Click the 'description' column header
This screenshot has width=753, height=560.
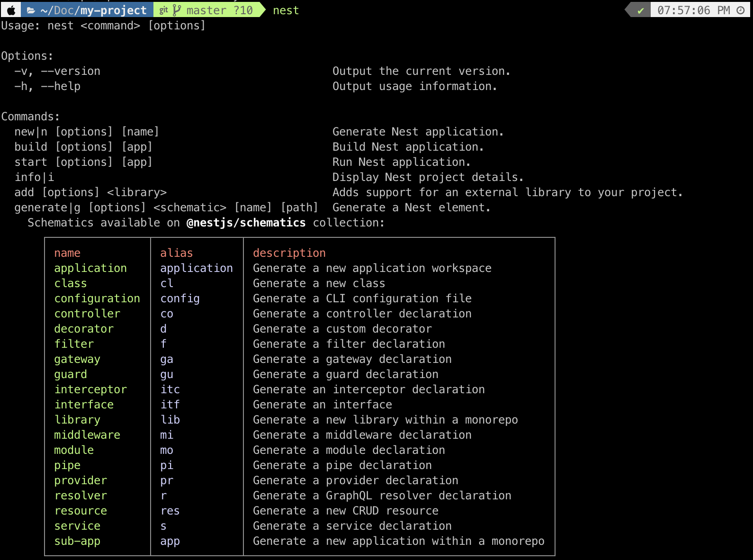[289, 253]
